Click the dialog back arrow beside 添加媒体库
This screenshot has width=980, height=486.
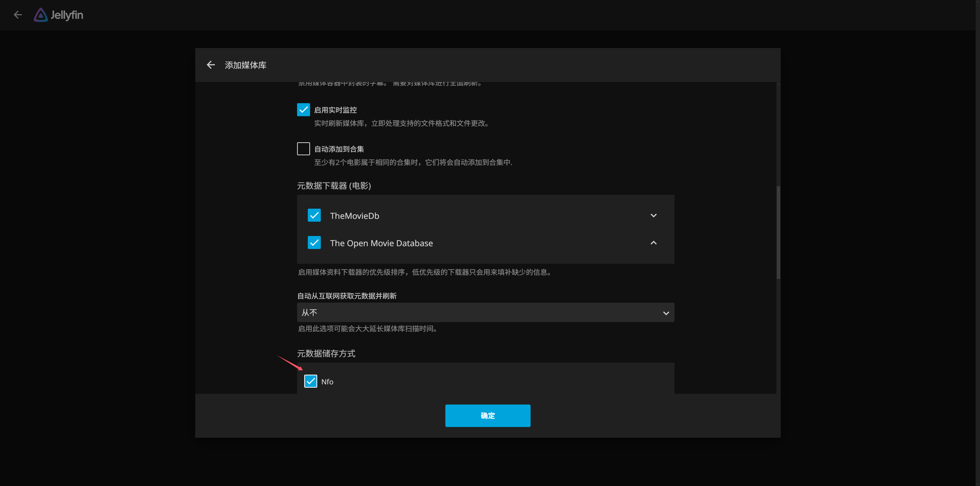click(211, 65)
